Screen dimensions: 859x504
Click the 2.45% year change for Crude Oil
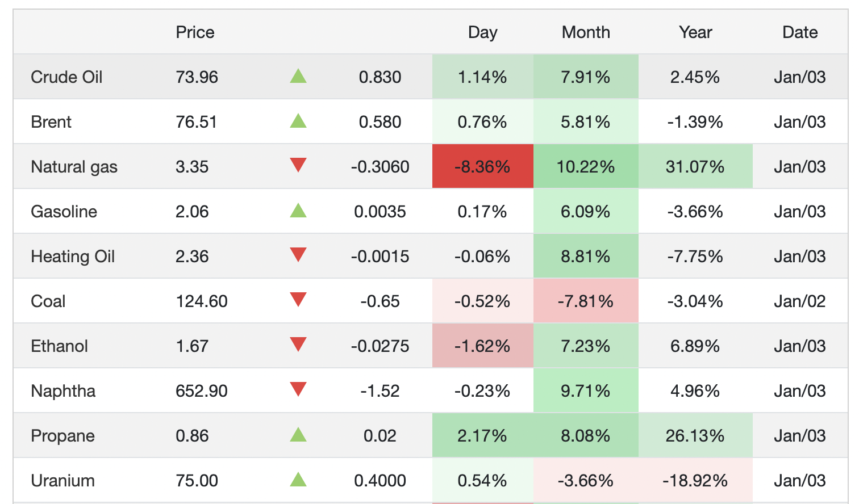(x=695, y=77)
